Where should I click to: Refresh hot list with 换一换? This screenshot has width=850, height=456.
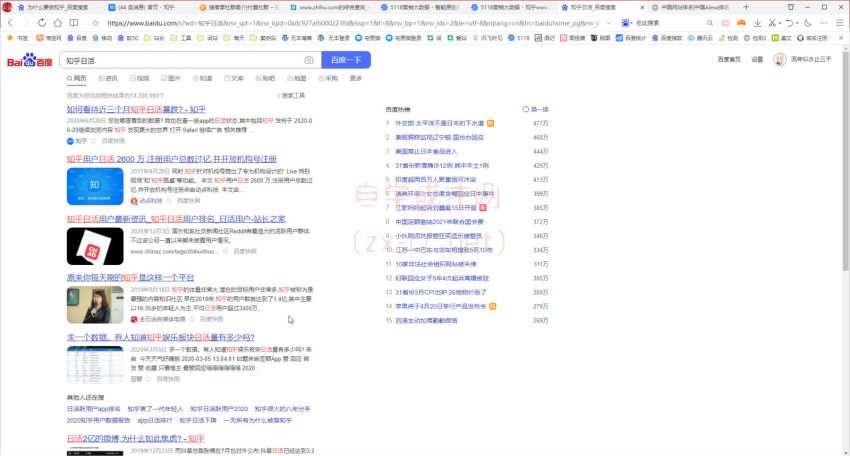536,109
